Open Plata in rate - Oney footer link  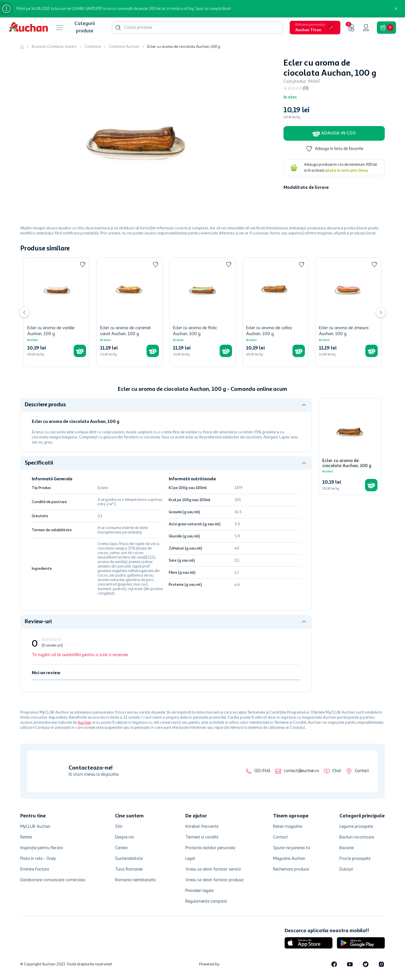[38, 858]
